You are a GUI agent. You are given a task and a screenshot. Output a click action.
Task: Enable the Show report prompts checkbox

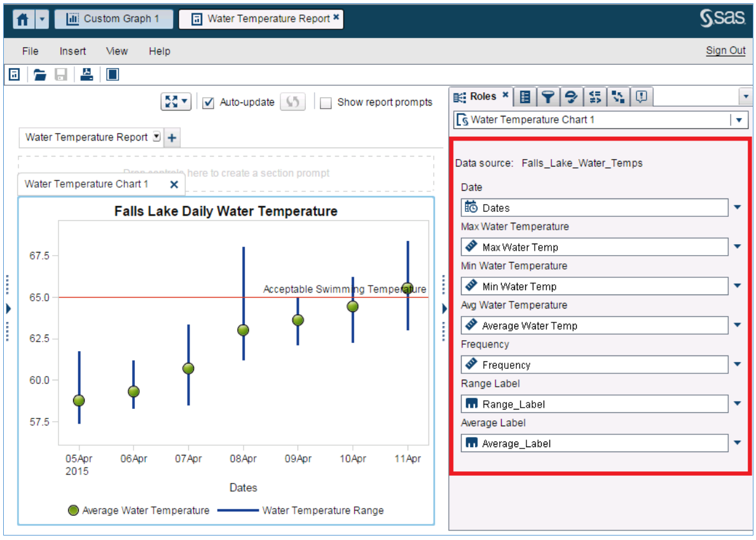(326, 103)
